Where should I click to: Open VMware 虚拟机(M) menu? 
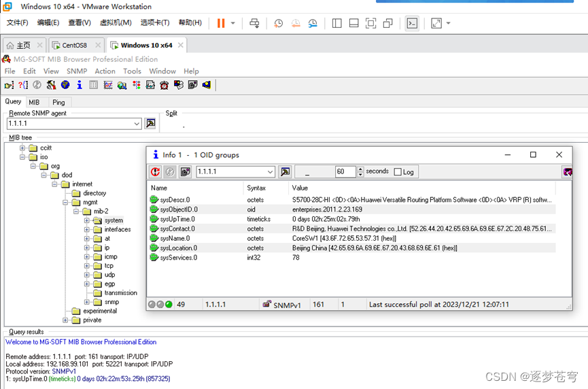(116, 23)
